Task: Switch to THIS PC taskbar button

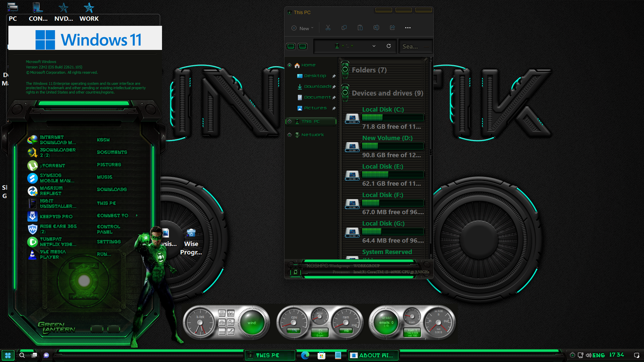Action: [270, 355]
